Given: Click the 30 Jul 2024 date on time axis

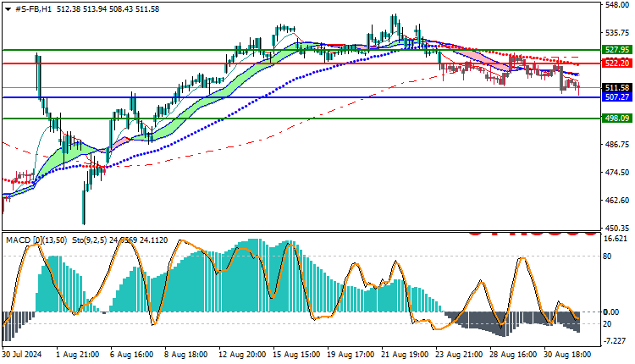Looking at the screenshot, I should point(23,355).
